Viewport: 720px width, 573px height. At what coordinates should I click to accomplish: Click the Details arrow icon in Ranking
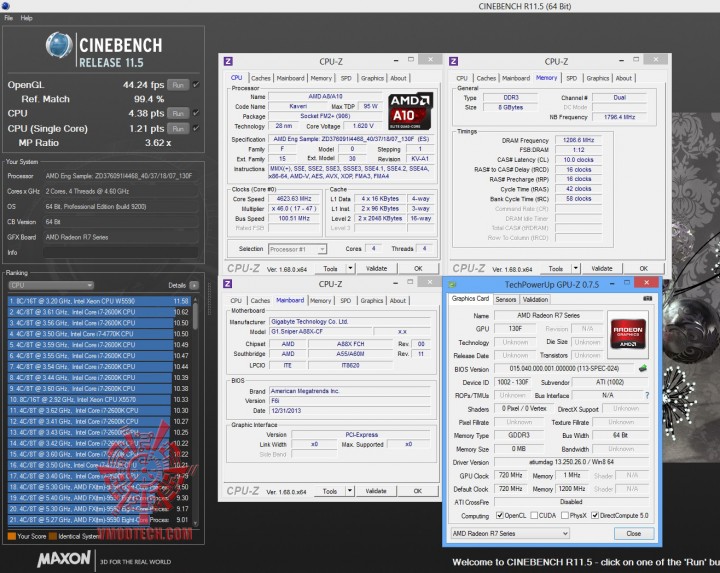click(194, 285)
